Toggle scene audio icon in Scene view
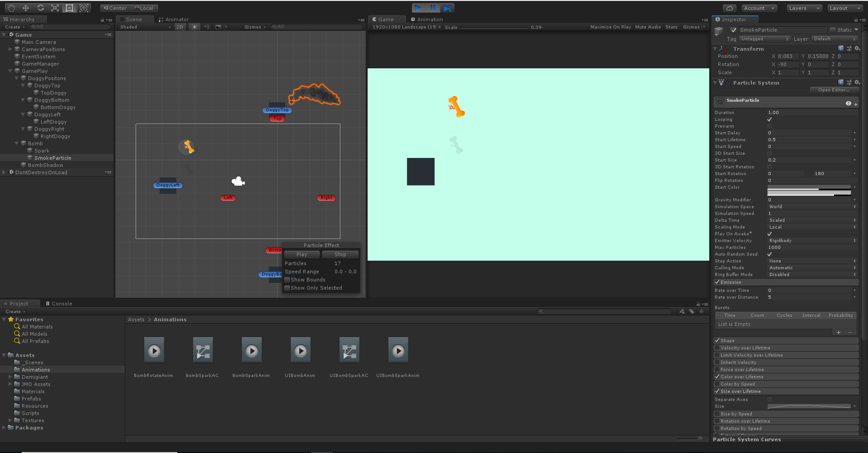 207,27
